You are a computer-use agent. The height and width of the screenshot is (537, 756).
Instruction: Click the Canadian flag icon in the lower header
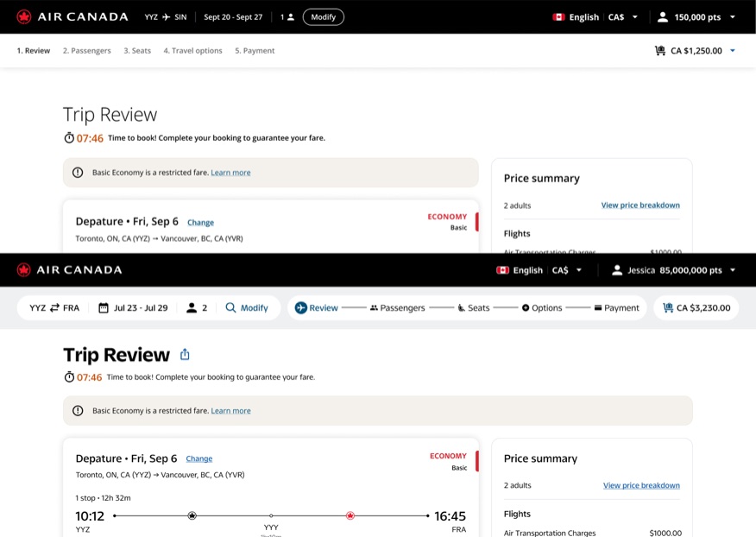click(x=502, y=270)
